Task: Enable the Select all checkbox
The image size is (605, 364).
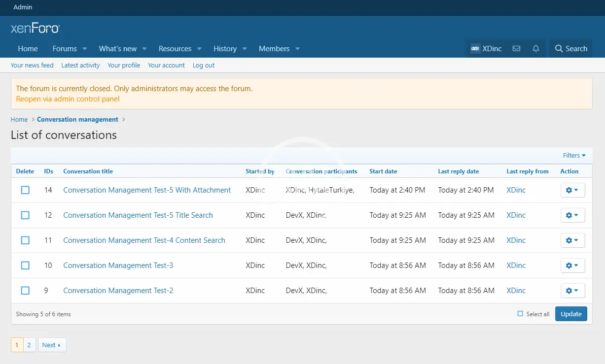Action: [520, 314]
